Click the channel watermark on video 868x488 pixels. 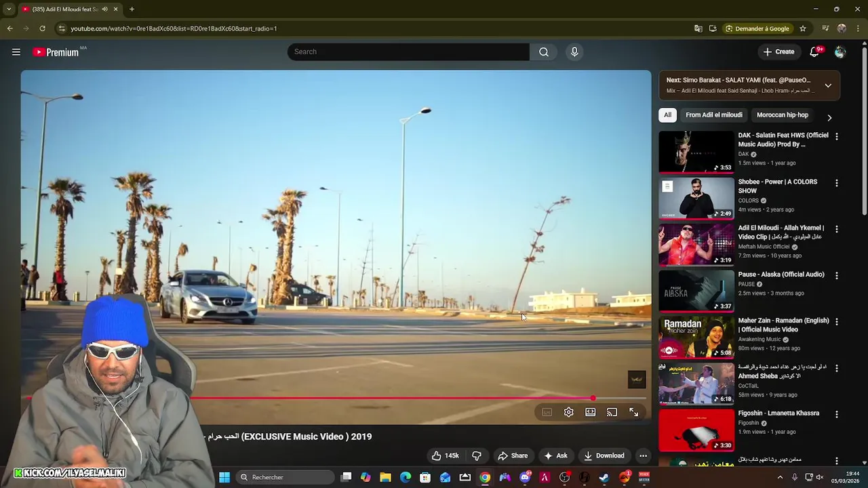(637, 380)
